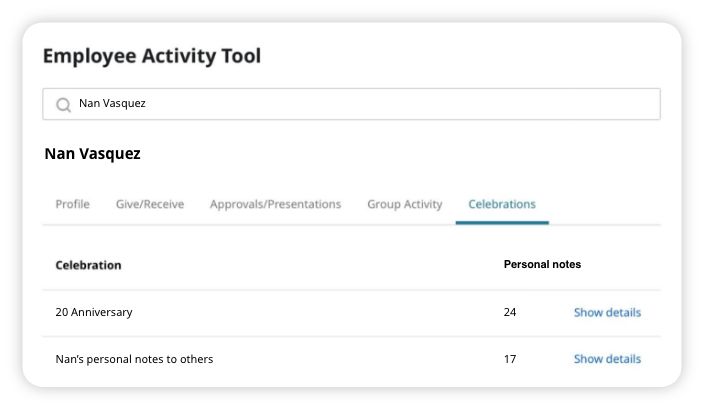This screenshot has width=704, height=410.
Task: Show details for Nan's personal notes to others
Action: [607, 359]
